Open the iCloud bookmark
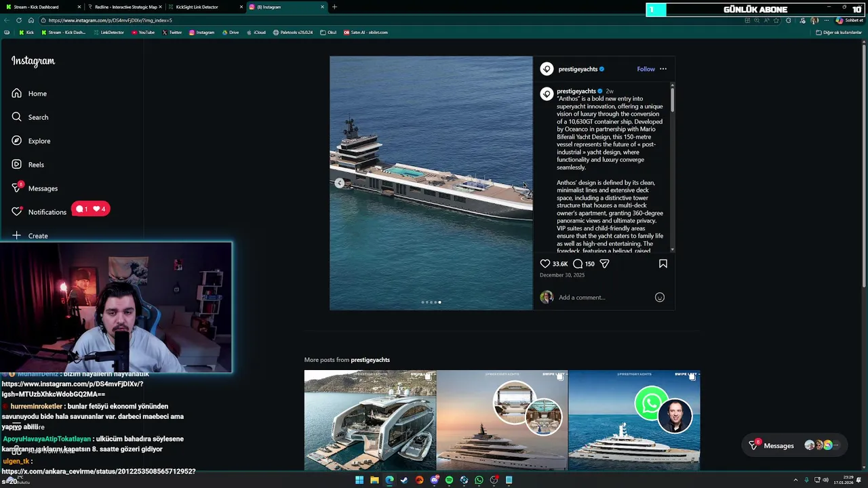 click(256, 33)
